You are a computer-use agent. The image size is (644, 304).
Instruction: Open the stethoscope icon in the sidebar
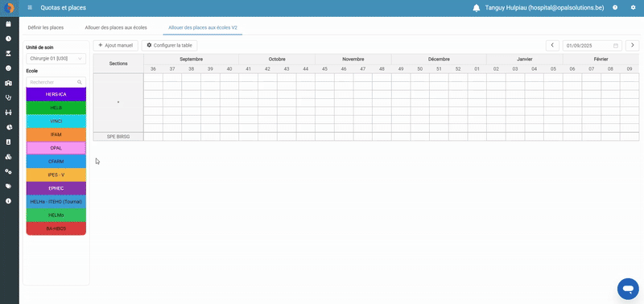point(8,97)
